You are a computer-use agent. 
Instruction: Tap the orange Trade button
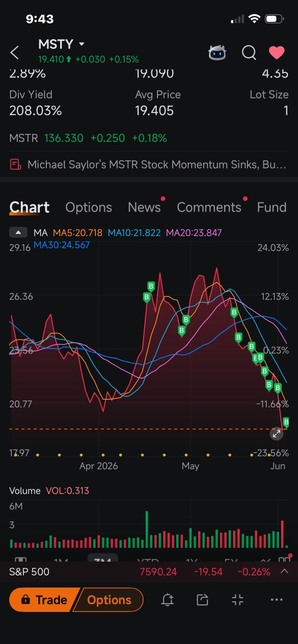44,600
